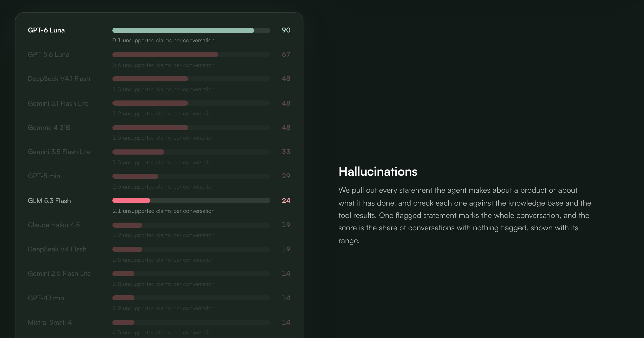Viewport: 644px width, 338px height.
Task: Click the Gemini 2.5 Flash Lite label
Action: 59,273
